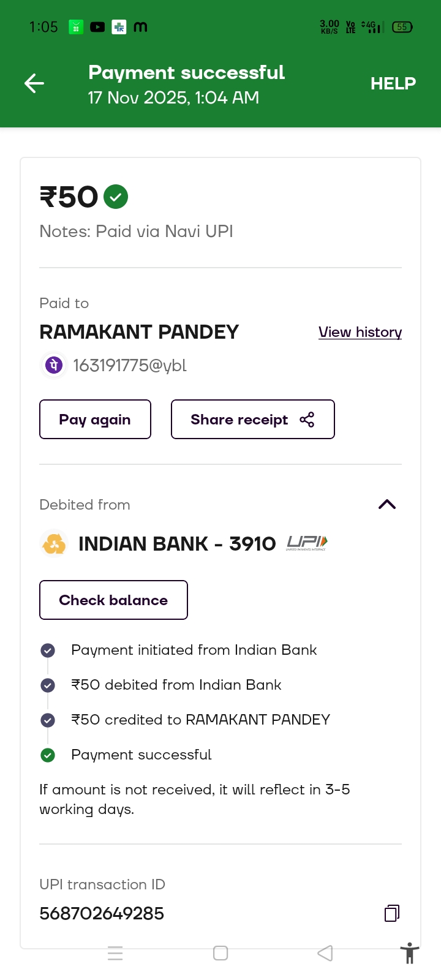Open the accessibility shortcut icon
This screenshot has width=441, height=980.
[x=409, y=954]
